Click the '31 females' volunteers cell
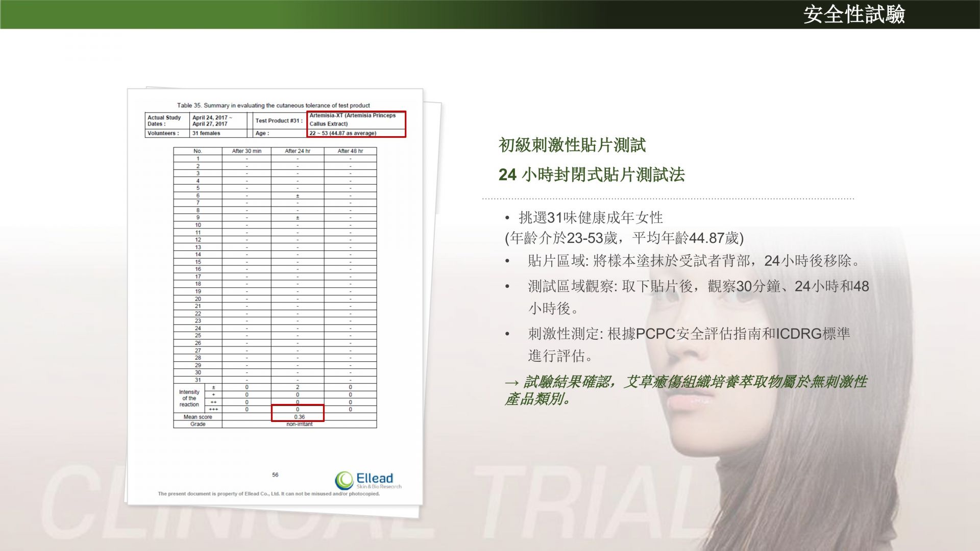The image size is (980, 551). point(206,133)
